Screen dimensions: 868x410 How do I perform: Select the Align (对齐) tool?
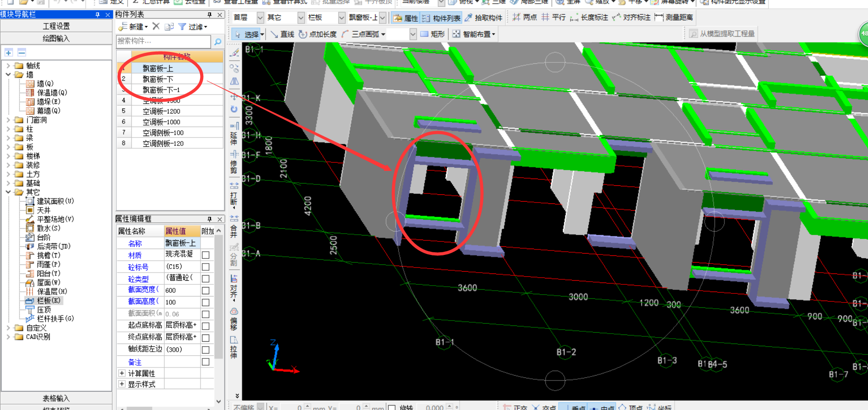click(x=234, y=287)
